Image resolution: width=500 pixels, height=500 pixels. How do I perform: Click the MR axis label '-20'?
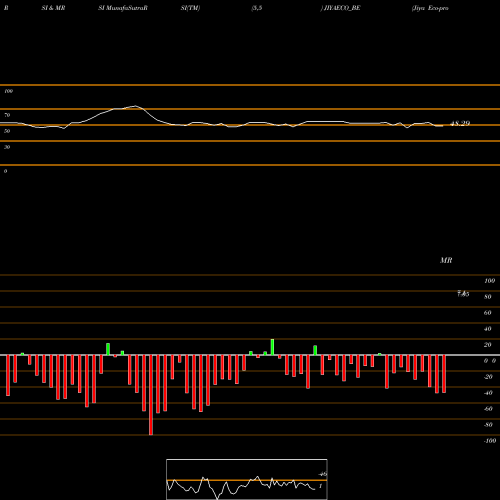pos(488,377)
